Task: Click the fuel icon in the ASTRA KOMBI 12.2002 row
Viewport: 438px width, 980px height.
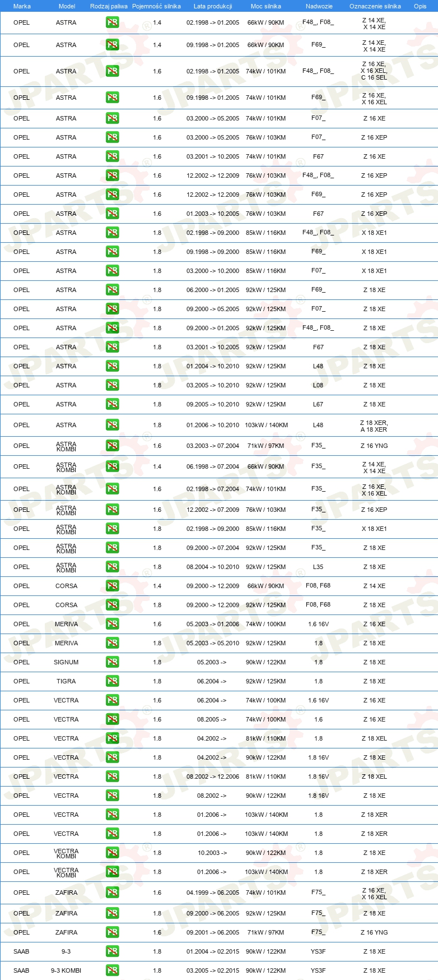Action: [112, 510]
